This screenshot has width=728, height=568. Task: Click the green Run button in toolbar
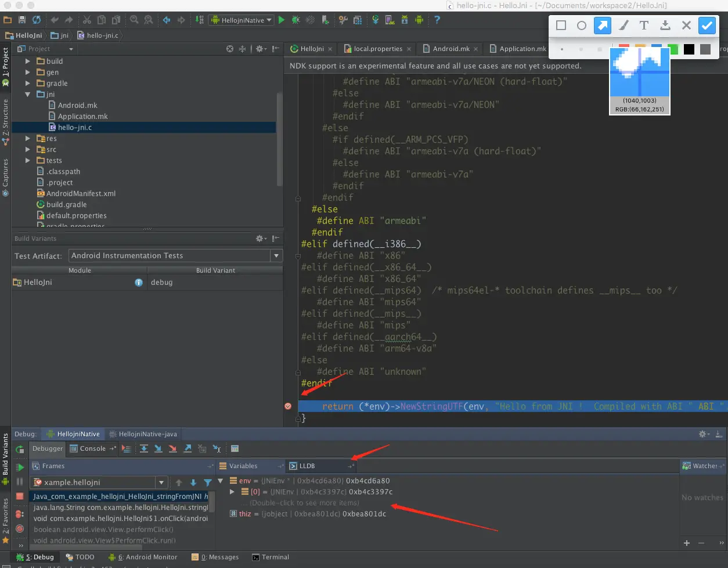pos(282,20)
